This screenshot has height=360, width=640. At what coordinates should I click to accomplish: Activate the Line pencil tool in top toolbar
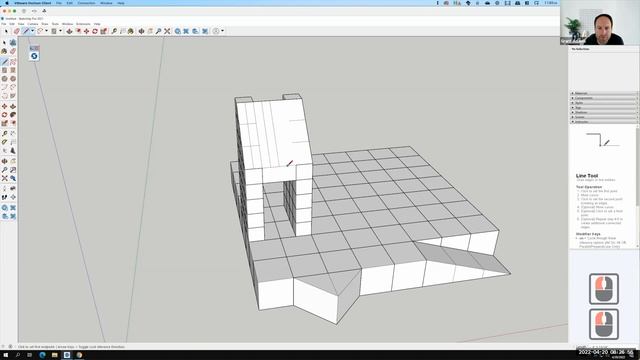26,31
